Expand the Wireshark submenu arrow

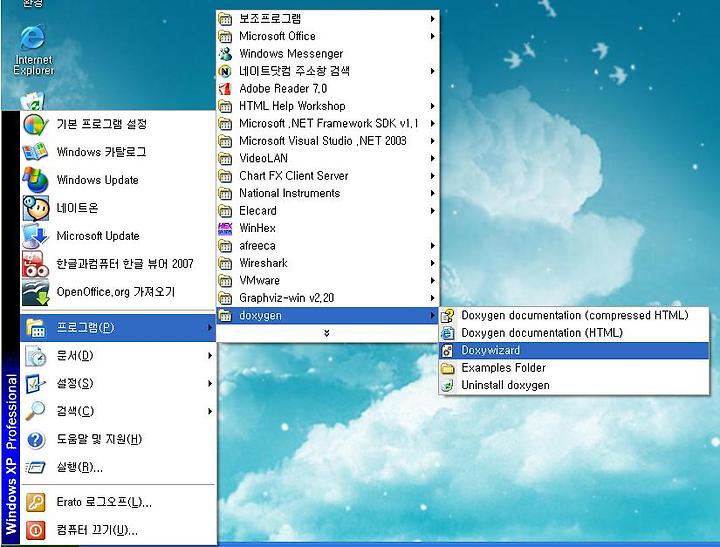pyautogui.click(x=433, y=263)
